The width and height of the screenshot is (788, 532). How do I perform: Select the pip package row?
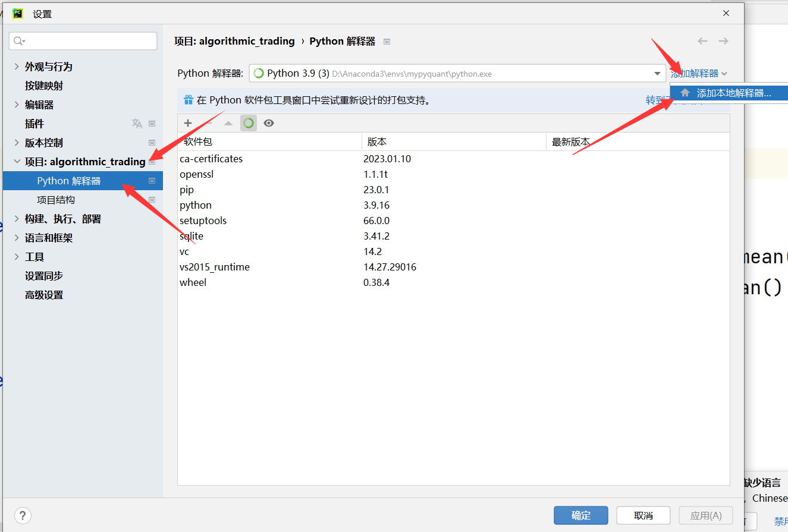tap(454, 190)
